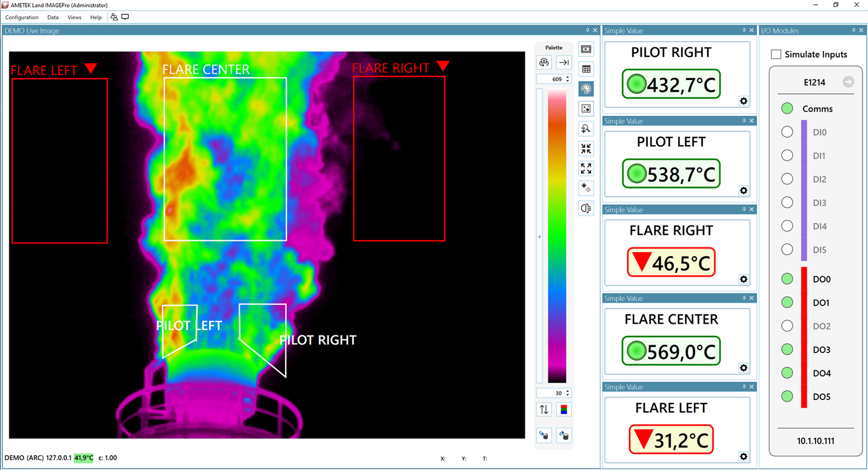Image resolution: width=868 pixels, height=470 pixels.
Task: Open settings for FLARE LEFT value
Action: 743,456
